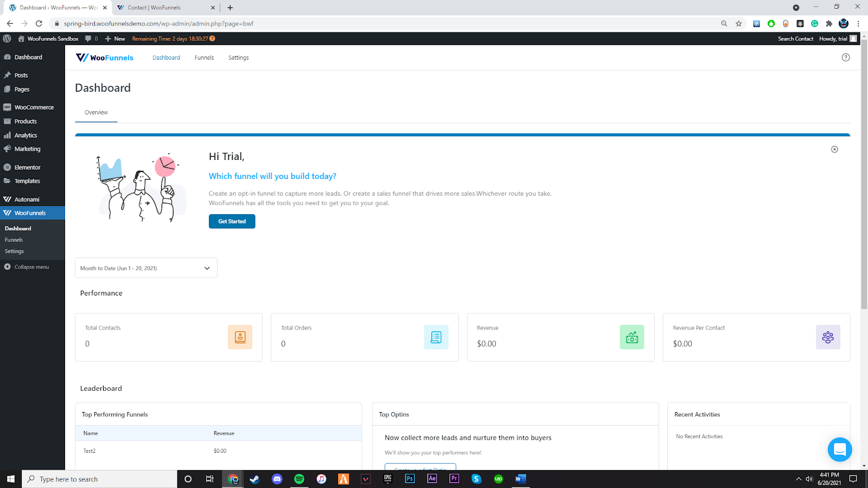Screen dimensions: 868x488
Task: Open Skype from the taskbar
Action: click(x=476, y=479)
